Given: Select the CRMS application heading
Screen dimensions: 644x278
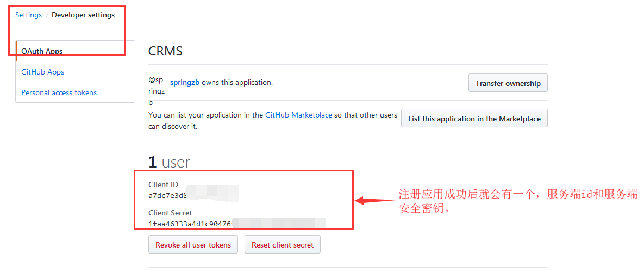Looking at the screenshot, I should click(x=166, y=51).
